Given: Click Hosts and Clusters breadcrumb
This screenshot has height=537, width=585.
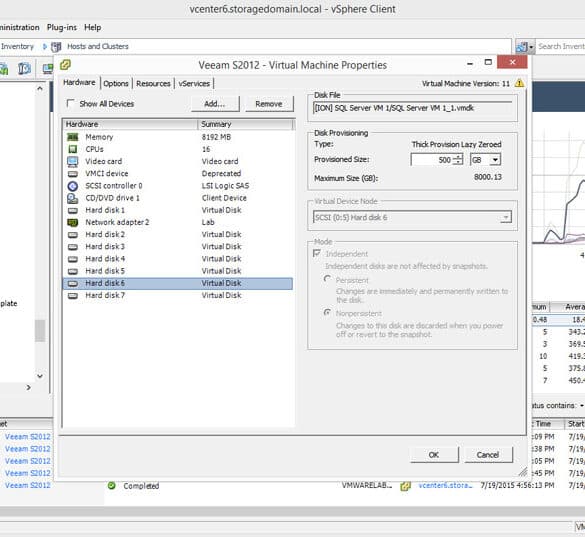Looking at the screenshot, I should pos(98,47).
